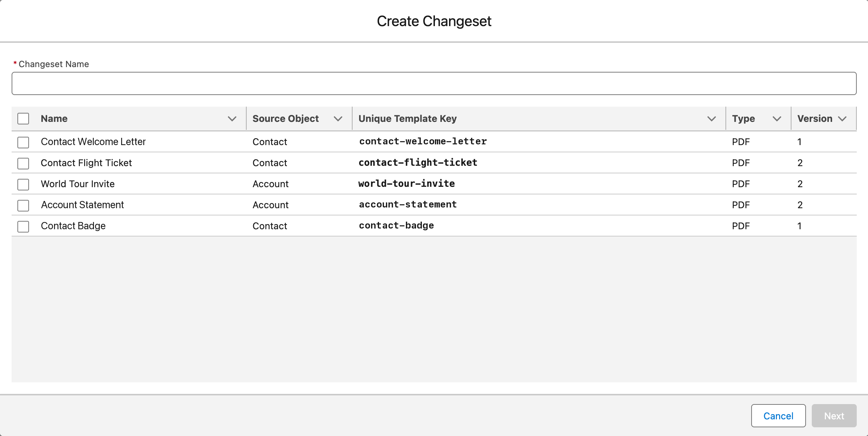Click the 'Contact Flight Ticket' name cell

[x=86, y=163]
